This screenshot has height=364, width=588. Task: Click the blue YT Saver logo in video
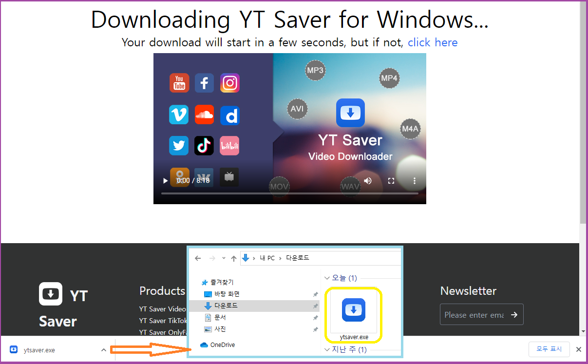pyautogui.click(x=350, y=113)
